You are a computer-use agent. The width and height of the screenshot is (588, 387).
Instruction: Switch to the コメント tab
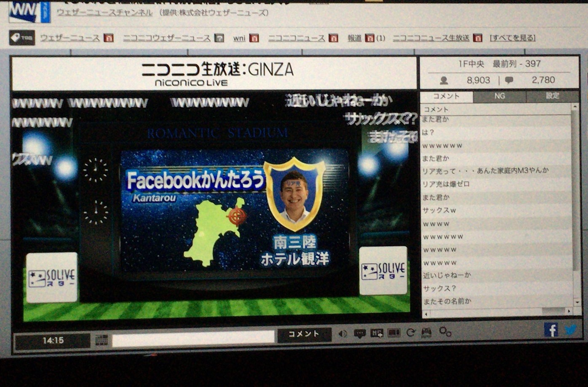click(x=446, y=96)
